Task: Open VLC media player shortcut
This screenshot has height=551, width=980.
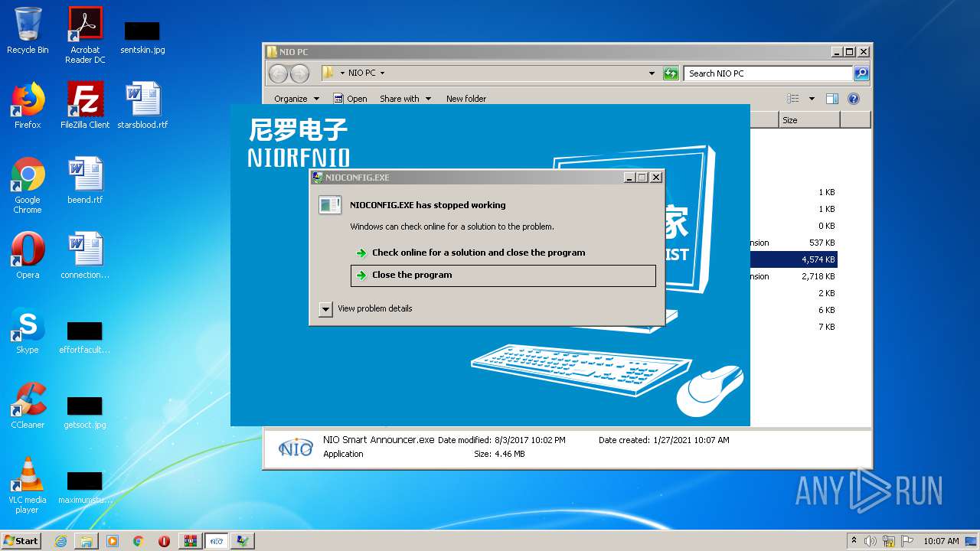Action: [28, 485]
